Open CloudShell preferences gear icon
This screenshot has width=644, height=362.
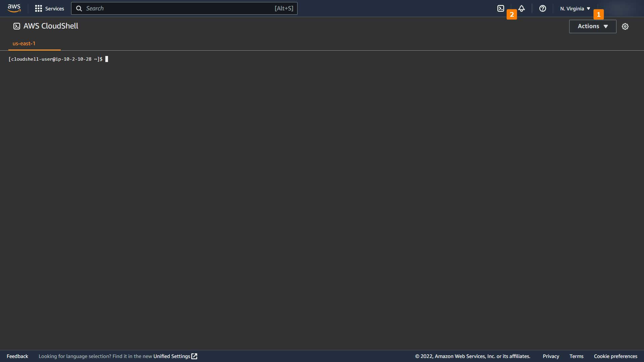click(625, 26)
